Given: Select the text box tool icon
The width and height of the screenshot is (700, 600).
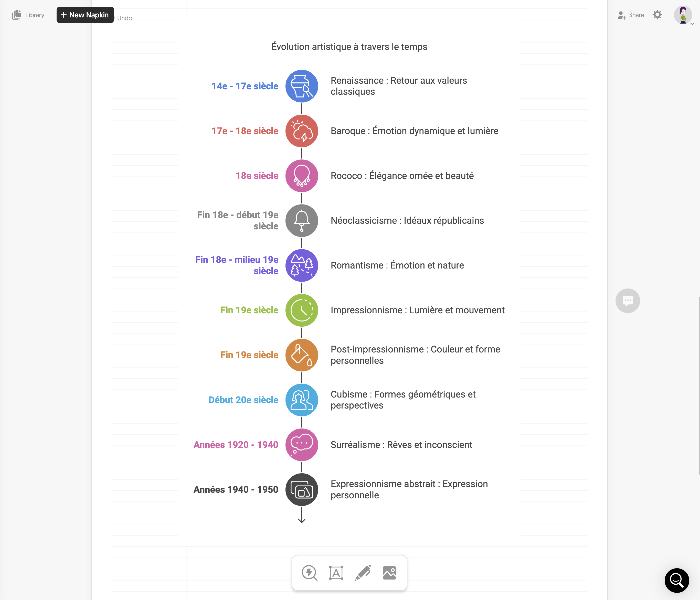Looking at the screenshot, I should [x=336, y=573].
